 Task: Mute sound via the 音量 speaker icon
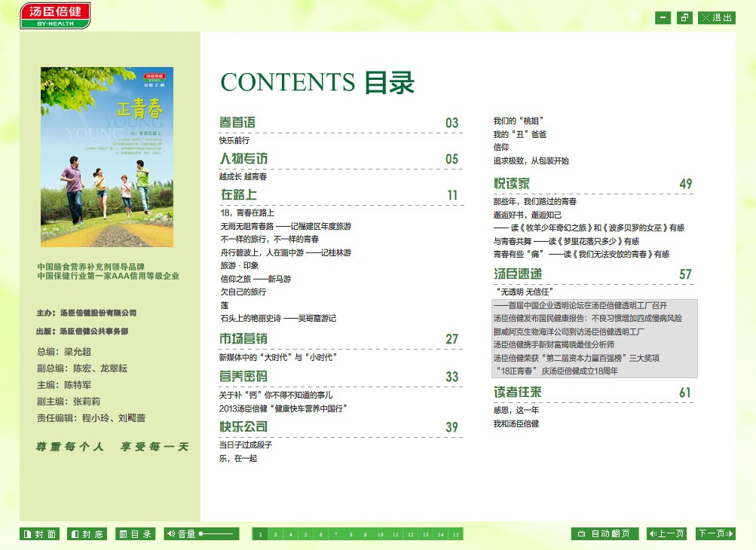tap(171, 533)
